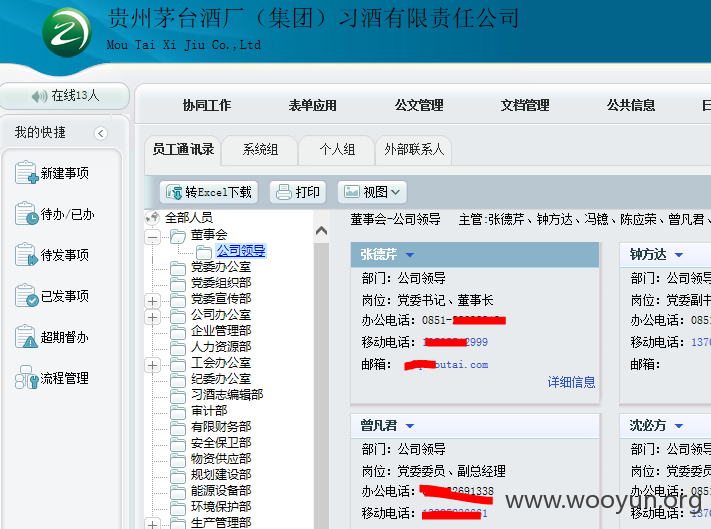Open the 流程管理 shortcut link
711x529 pixels.
click(65, 378)
